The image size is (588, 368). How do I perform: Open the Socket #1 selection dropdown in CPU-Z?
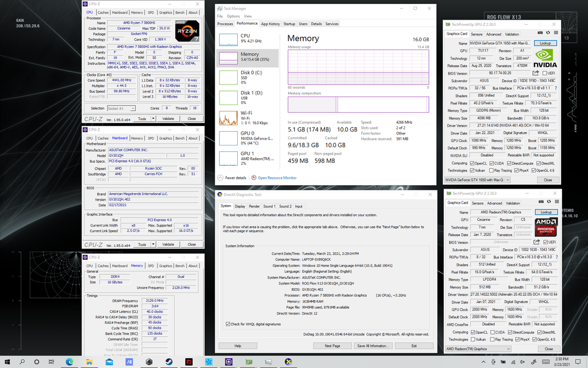point(121,109)
